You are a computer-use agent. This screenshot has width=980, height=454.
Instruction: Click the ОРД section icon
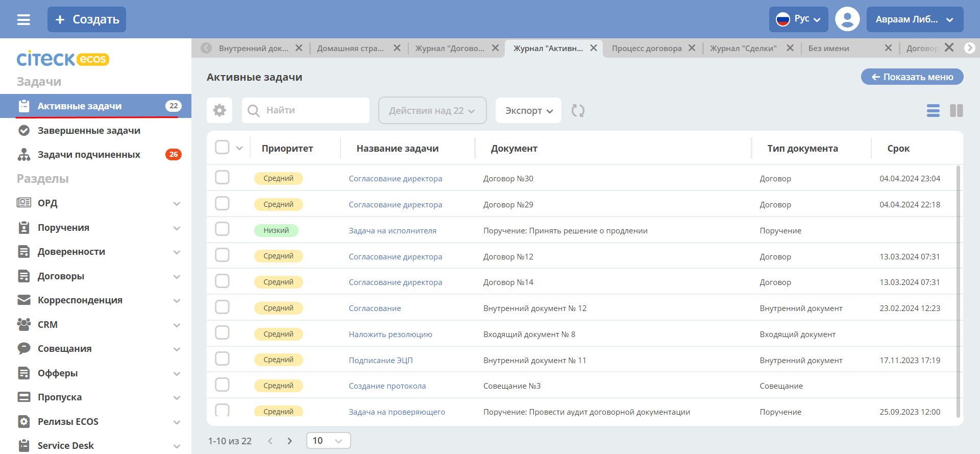(24, 203)
